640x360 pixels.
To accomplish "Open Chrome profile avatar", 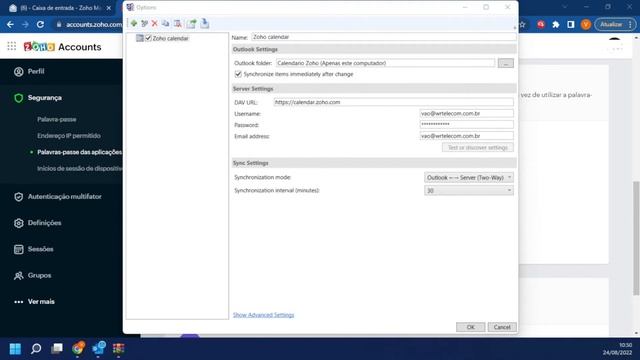I will 586,24.
